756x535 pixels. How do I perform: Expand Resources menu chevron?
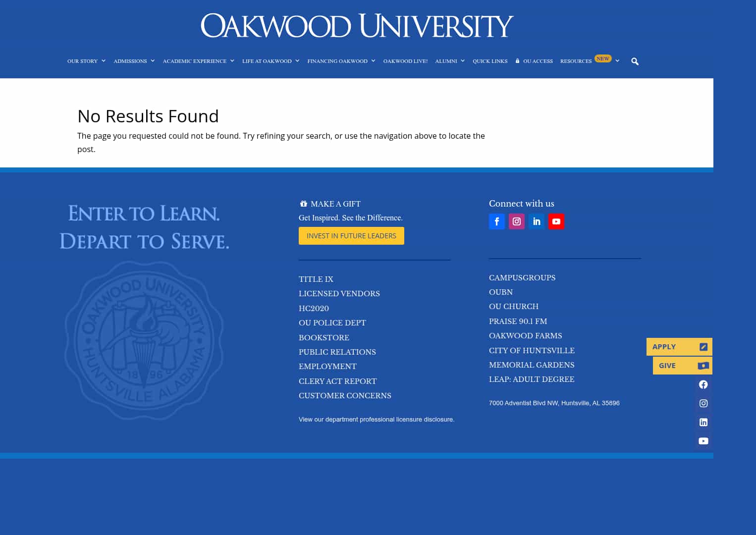click(x=617, y=61)
